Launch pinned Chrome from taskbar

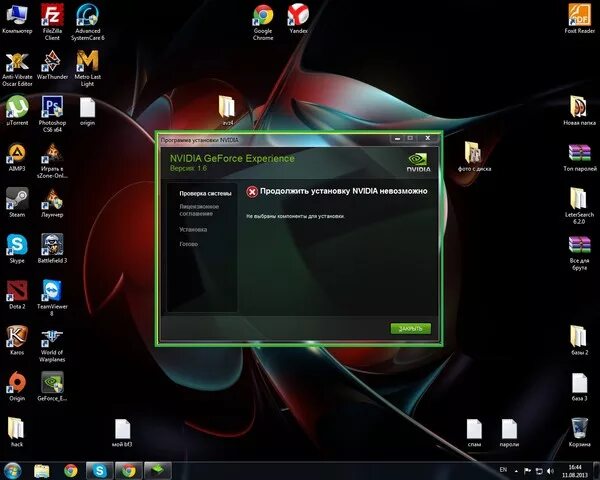coord(71,470)
